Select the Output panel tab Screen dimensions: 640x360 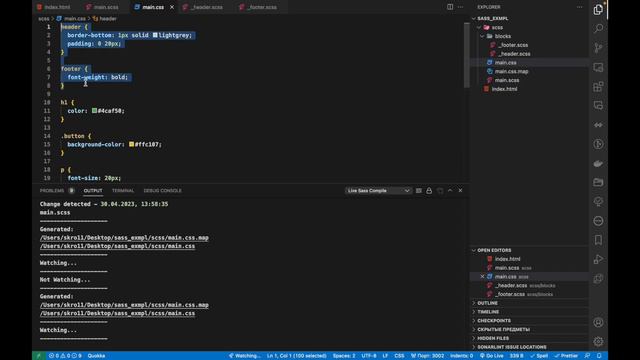click(x=93, y=191)
